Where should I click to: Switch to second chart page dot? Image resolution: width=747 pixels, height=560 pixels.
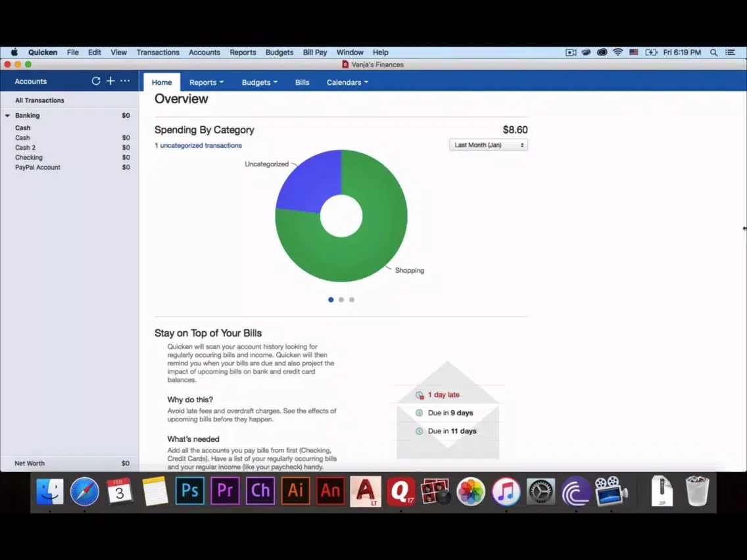[x=341, y=300]
